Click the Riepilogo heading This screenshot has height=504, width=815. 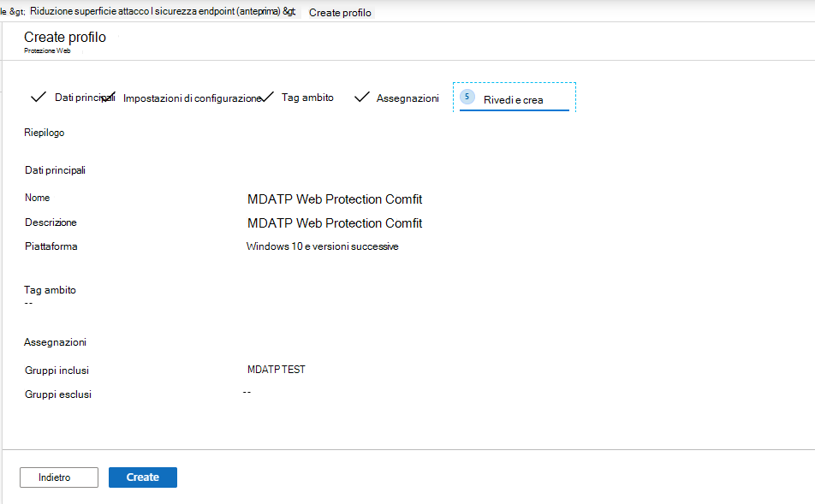tap(45, 133)
